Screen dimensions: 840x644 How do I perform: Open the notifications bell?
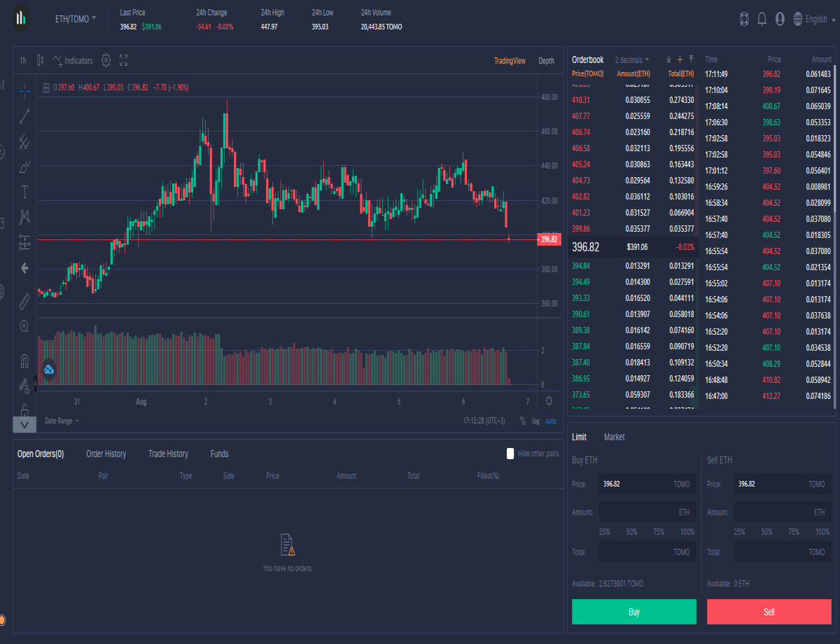click(762, 20)
